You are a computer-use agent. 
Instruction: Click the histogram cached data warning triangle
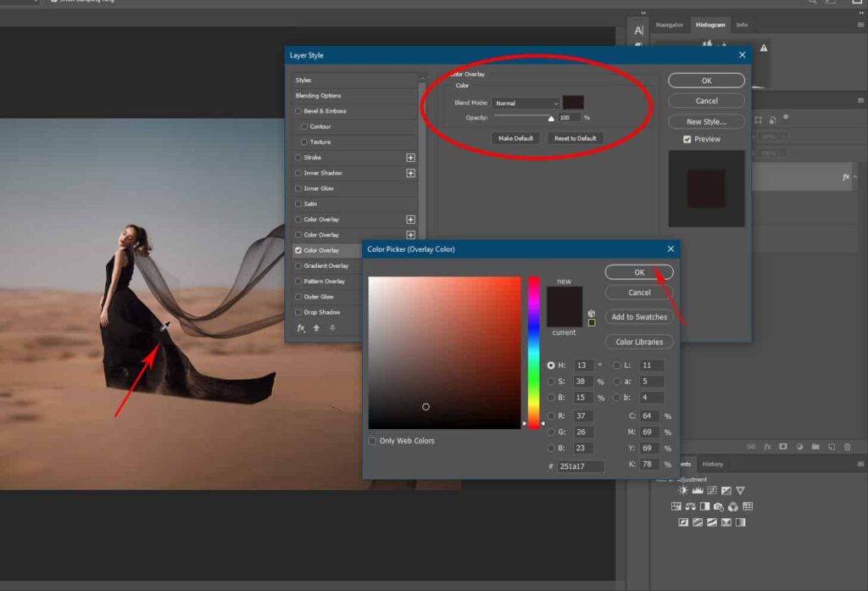(x=764, y=48)
